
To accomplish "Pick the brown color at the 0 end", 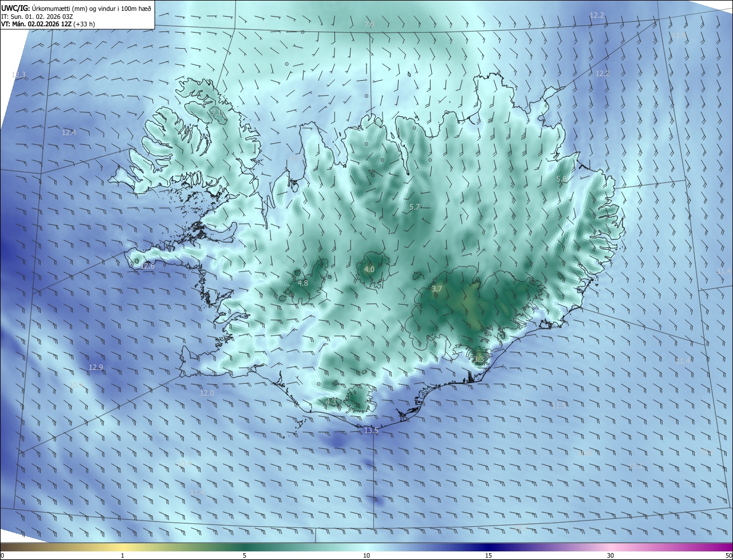I will 3,547.
